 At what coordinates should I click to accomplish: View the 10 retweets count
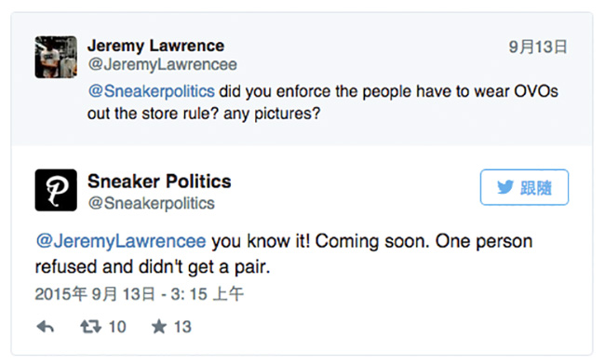(x=117, y=327)
